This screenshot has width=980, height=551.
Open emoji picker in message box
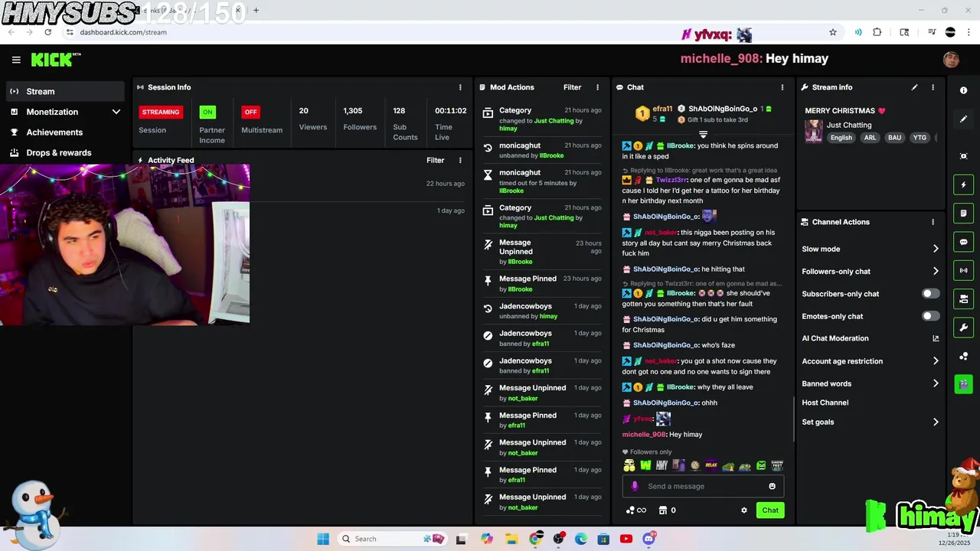[772, 486]
